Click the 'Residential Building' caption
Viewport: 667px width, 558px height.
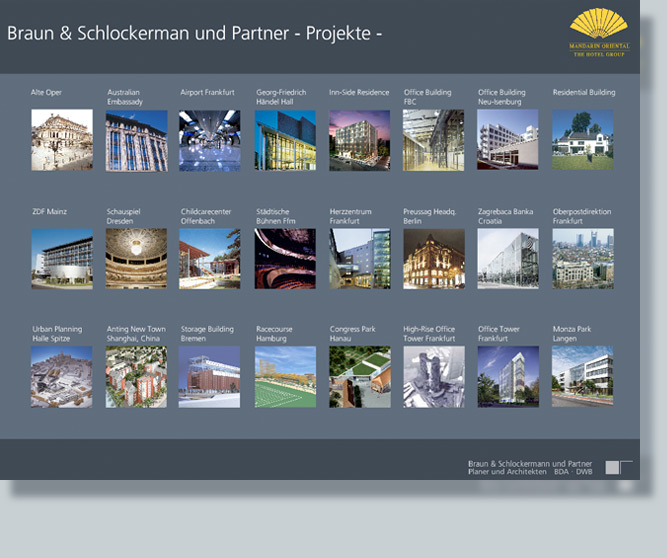point(584,92)
